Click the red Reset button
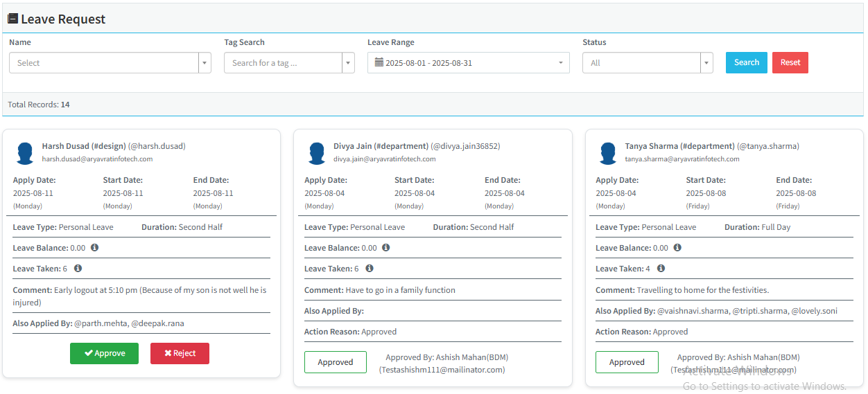This screenshot has width=868, height=394. [790, 62]
